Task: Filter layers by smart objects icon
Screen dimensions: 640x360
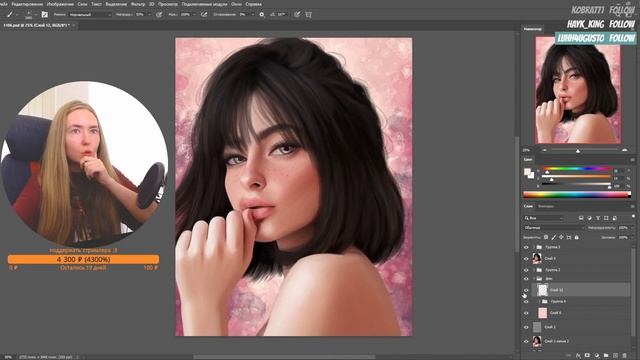Action: pyautogui.click(x=615, y=218)
